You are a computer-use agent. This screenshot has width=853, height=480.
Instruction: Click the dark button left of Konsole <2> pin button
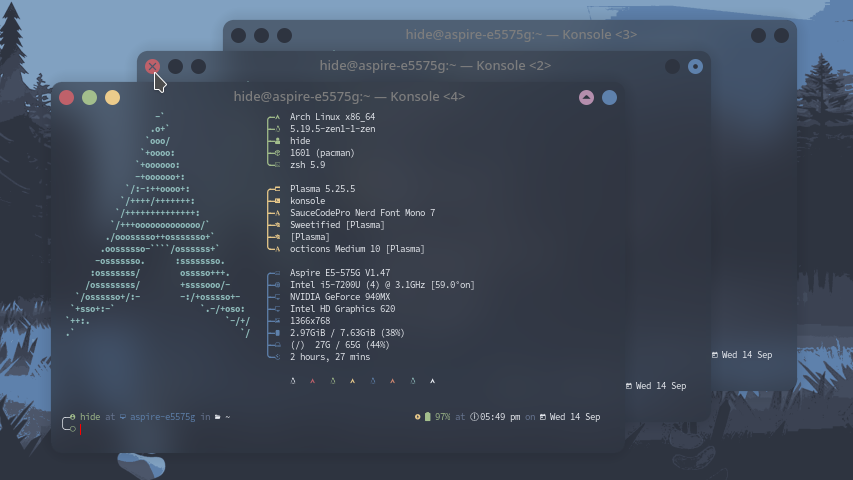[672, 66]
